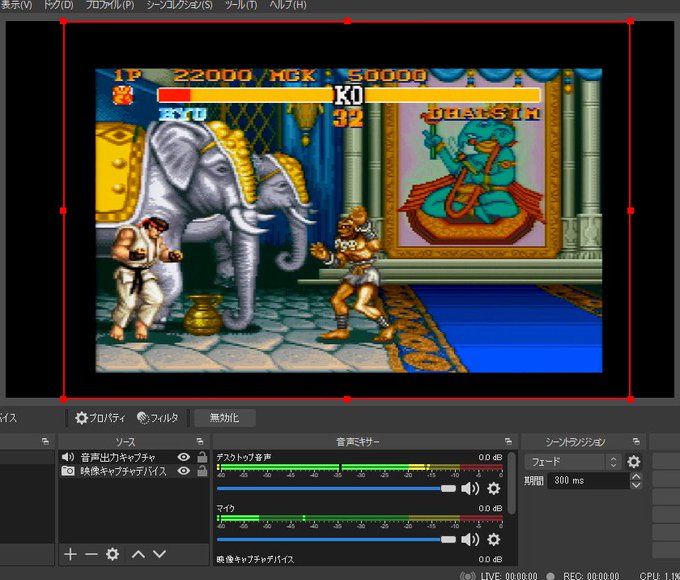Open the フェード transition dropdown

[572, 462]
